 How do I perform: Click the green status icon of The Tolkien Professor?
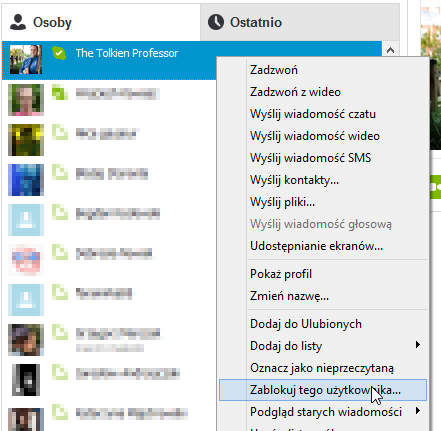tap(59, 53)
